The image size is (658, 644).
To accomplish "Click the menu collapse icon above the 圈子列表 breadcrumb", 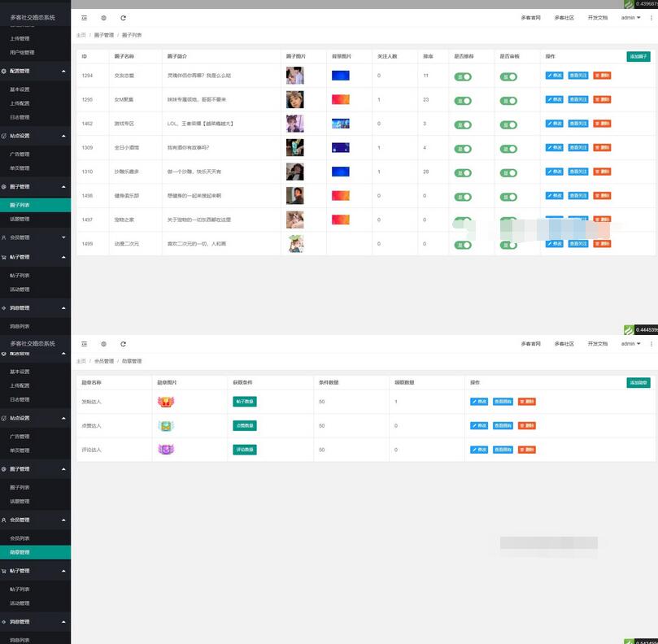I will tap(84, 17).
